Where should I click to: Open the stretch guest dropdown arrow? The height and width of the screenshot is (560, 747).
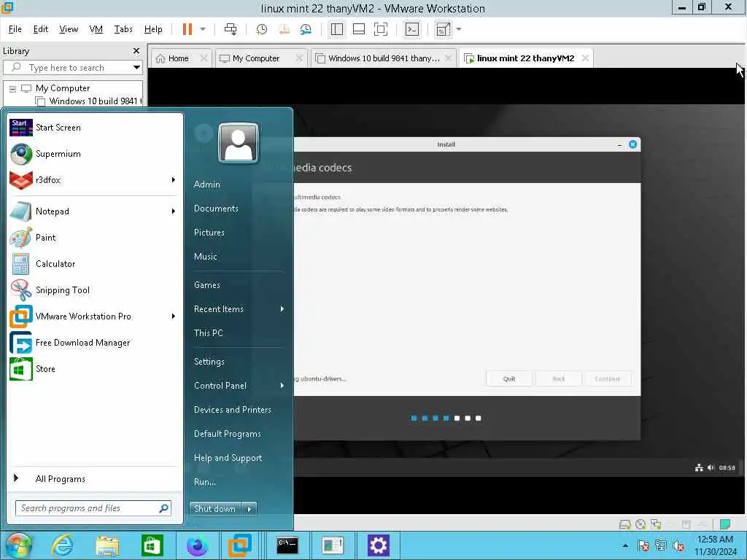click(459, 29)
